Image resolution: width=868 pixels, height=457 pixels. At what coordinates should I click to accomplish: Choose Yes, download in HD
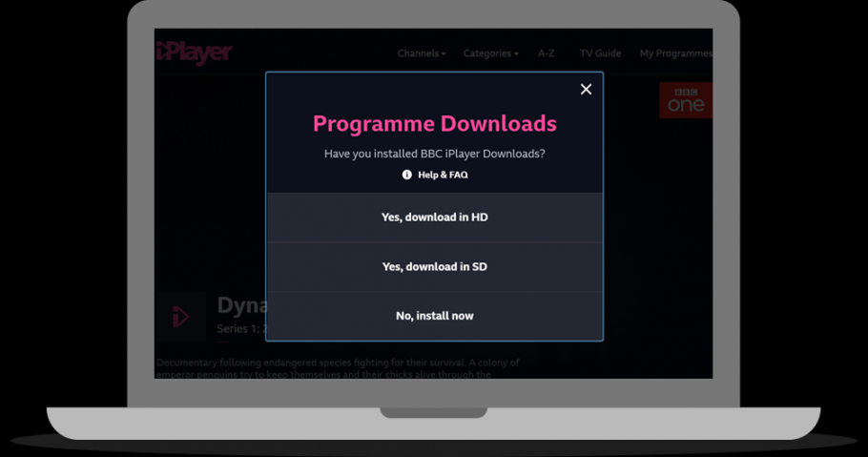[435, 218]
